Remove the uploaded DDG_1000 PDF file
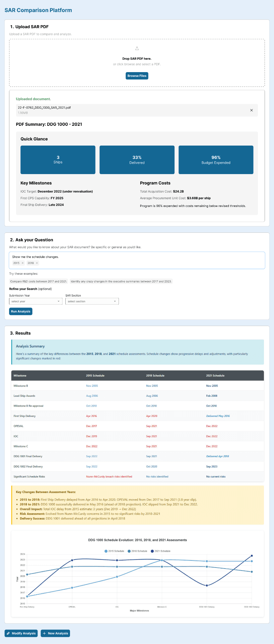This screenshot has width=274, height=644. pos(252,110)
